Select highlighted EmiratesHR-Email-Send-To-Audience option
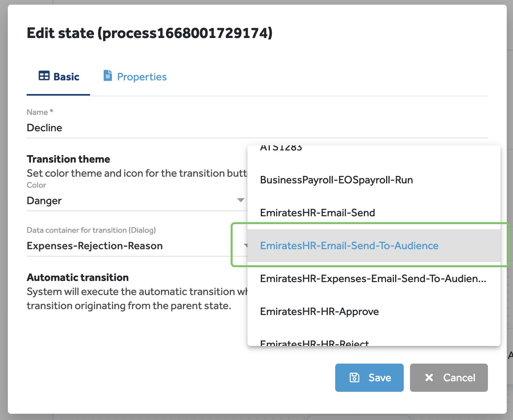Screen dimensions: 513x420 pos(349,246)
